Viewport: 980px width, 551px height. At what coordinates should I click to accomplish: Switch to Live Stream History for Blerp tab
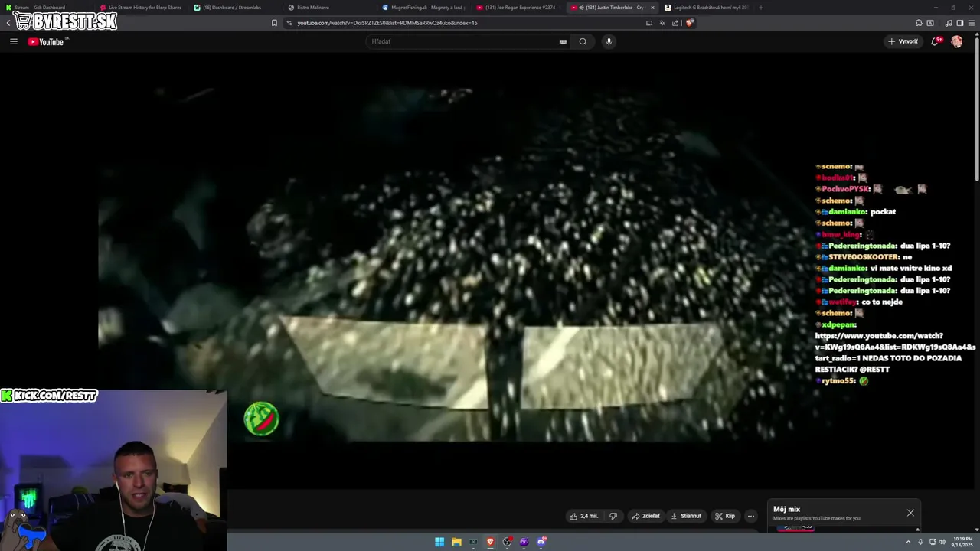(139, 8)
